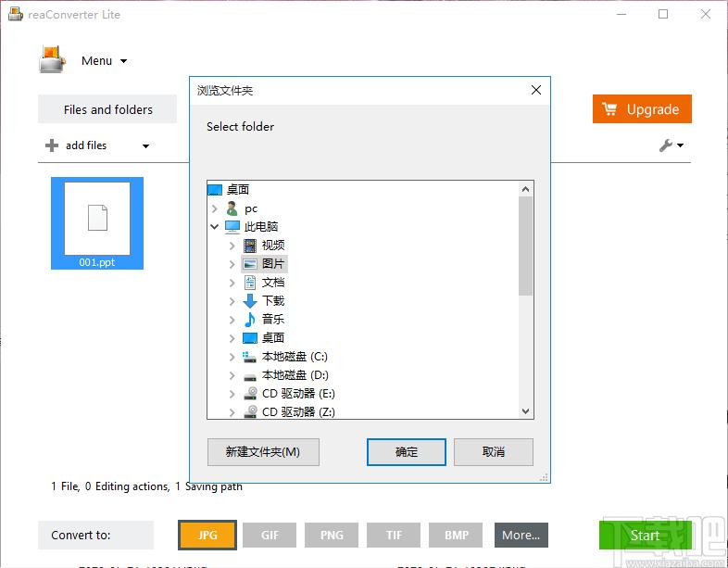Expand the 视频 folder
The width and height of the screenshot is (728, 568).
coord(232,246)
